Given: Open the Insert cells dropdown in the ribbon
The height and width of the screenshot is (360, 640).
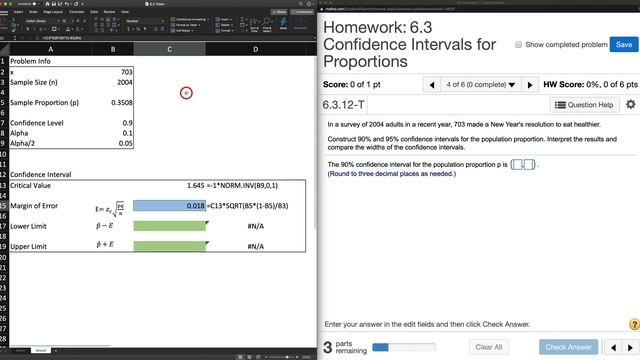Looking at the screenshot, I should point(223,20).
